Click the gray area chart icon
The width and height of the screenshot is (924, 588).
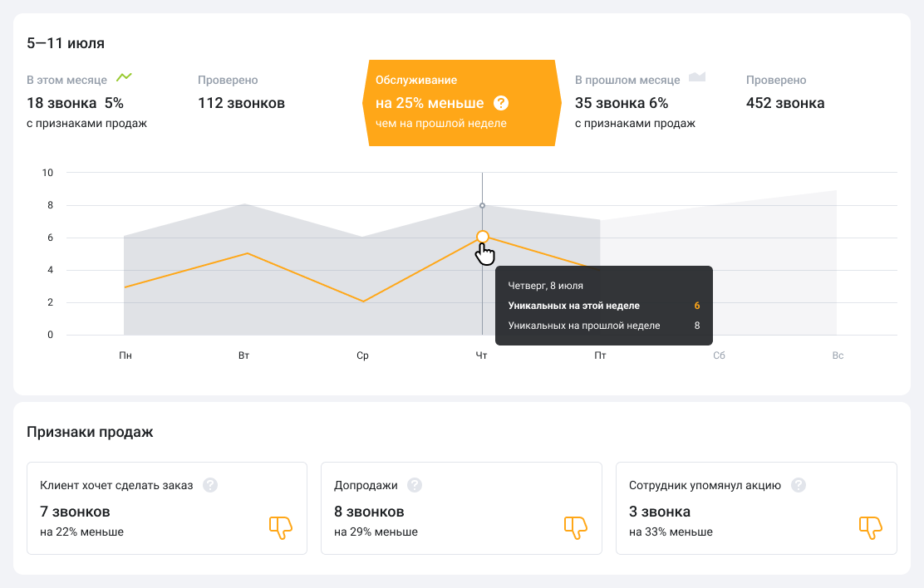pos(696,77)
